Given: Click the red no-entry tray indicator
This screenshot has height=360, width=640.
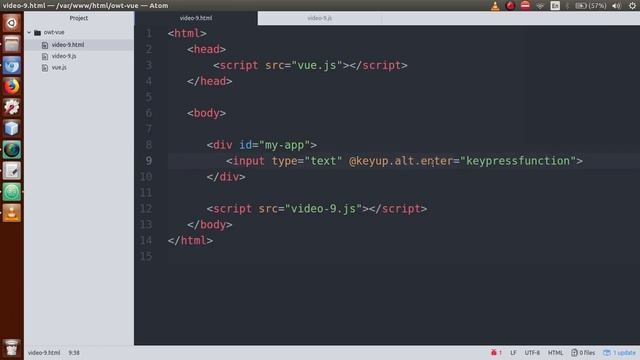Looking at the screenshot, I should tap(525, 5).
